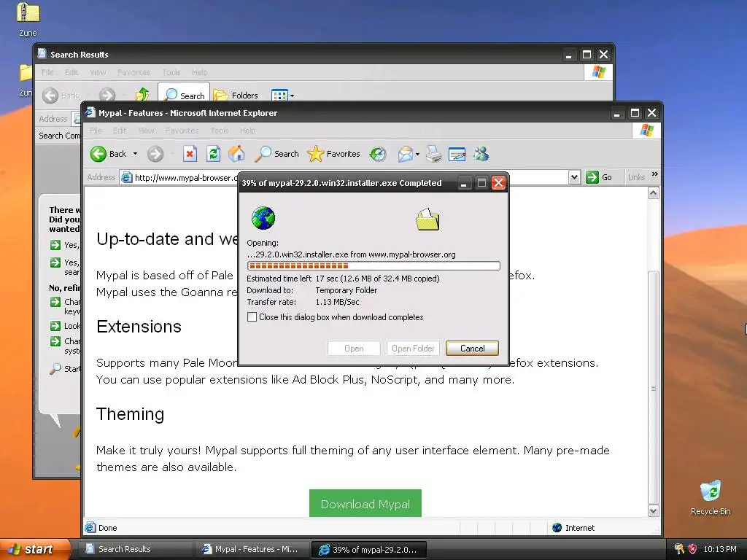Open the Messenger people icon
The image size is (747, 560).
coord(481,154)
